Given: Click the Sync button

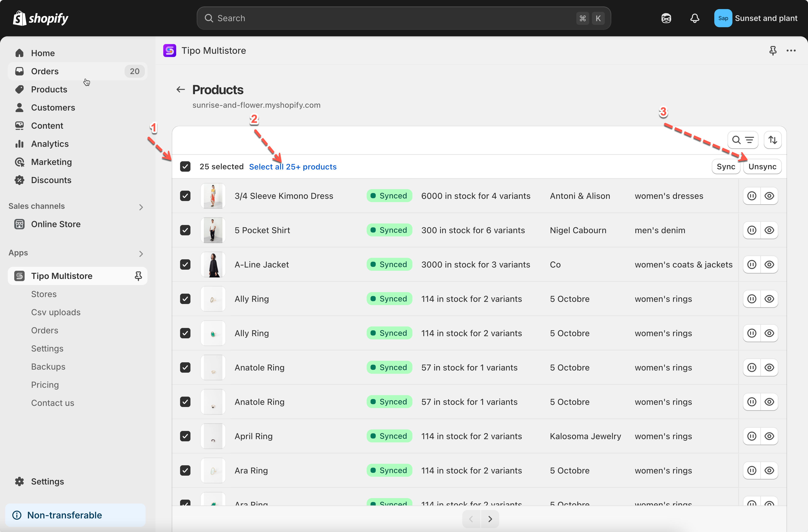Looking at the screenshot, I should coord(726,167).
